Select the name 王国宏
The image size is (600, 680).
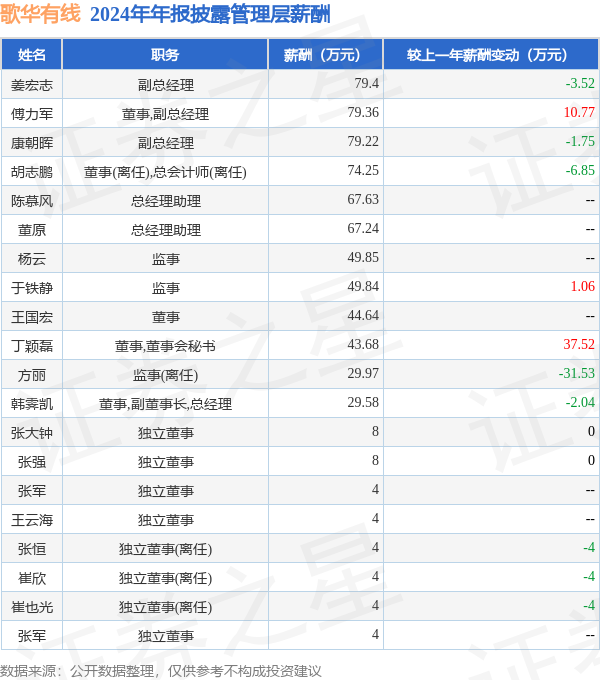[32, 317]
